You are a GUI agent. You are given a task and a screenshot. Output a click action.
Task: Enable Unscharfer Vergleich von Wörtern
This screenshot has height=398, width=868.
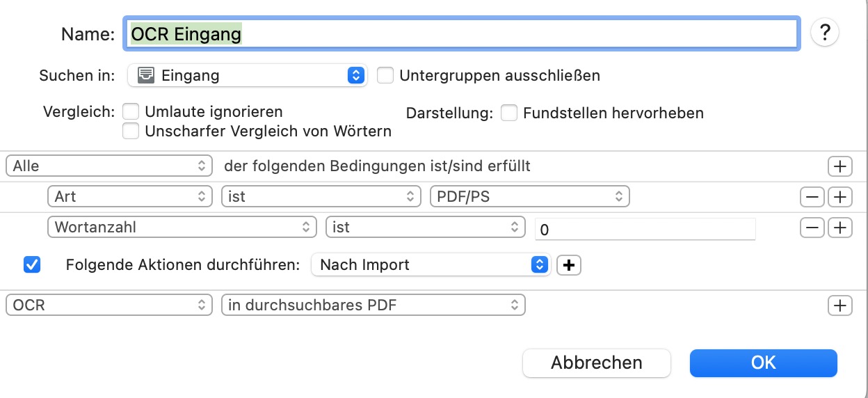(131, 131)
